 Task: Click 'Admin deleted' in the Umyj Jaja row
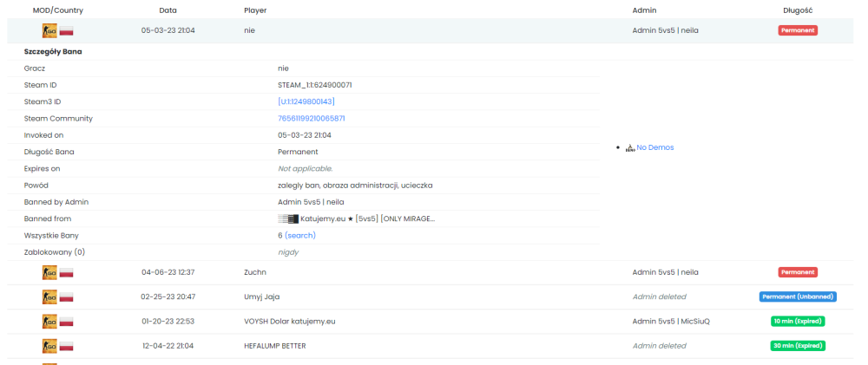tap(660, 297)
